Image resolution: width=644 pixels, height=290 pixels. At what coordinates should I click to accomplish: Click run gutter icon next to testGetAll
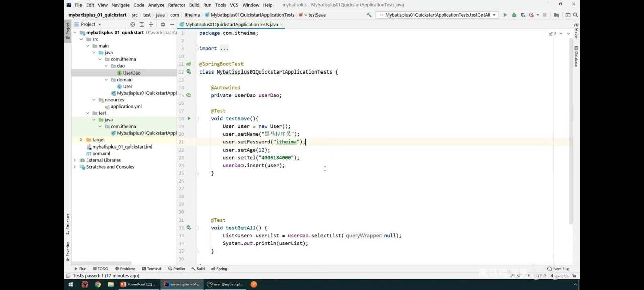click(189, 228)
